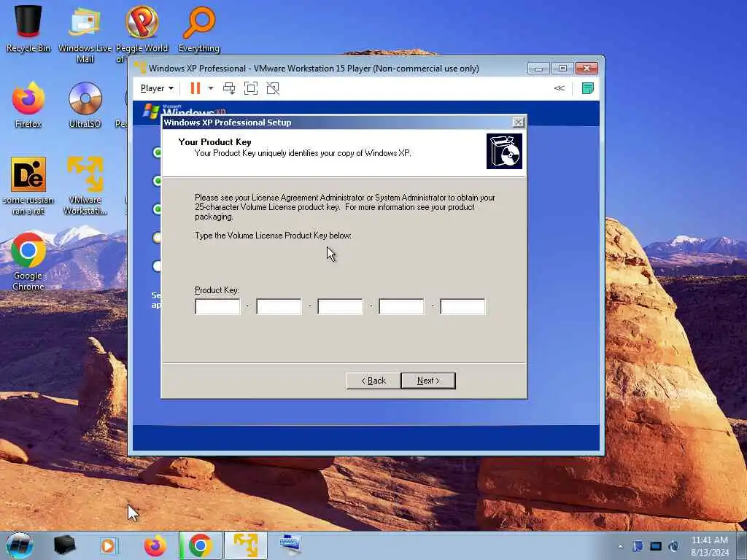Image resolution: width=747 pixels, height=560 pixels.
Task: Open the Recycle Bin desktop icon
Action: pyautogui.click(x=28, y=28)
